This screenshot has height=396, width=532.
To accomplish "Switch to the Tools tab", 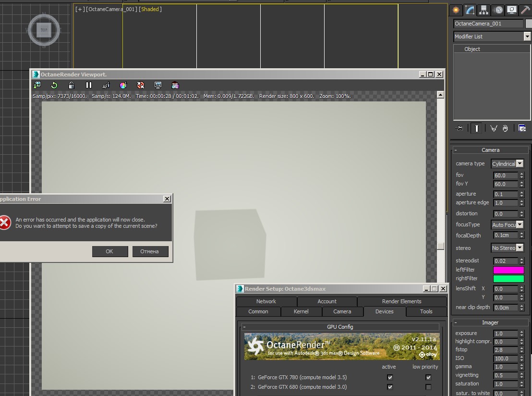I will pyautogui.click(x=426, y=311).
